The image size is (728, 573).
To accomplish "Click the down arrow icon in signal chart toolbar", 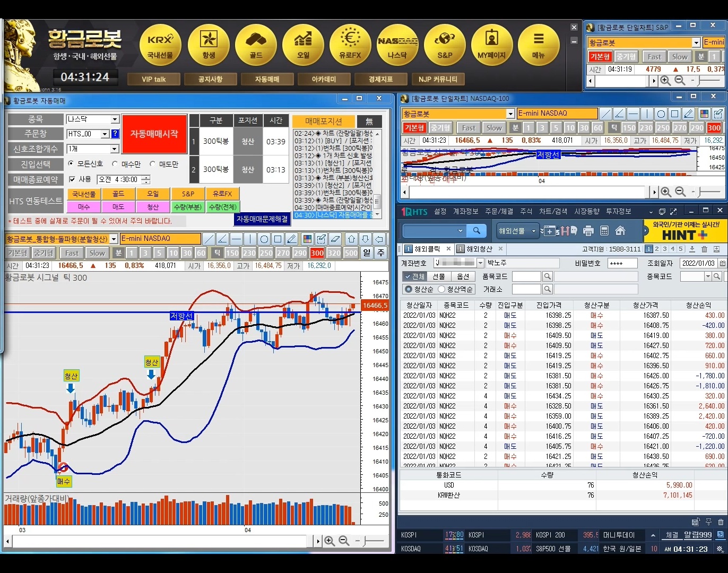I will click(x=365, y=239).
